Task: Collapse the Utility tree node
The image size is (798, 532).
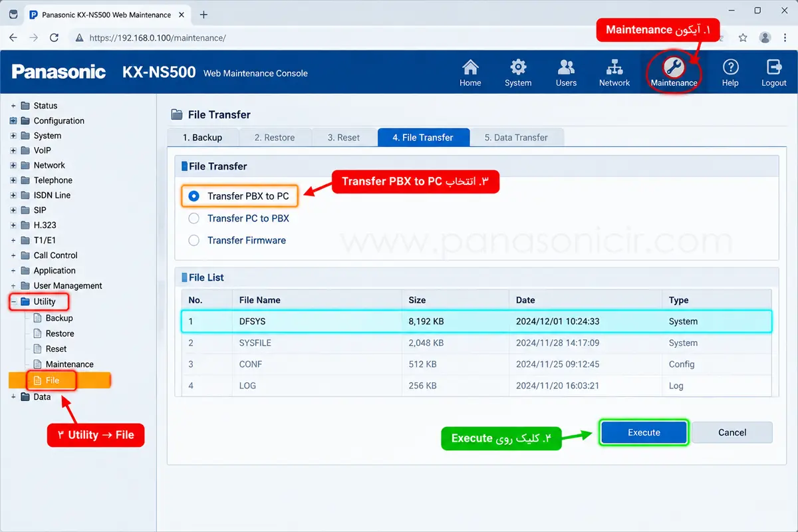Action: 13,301
